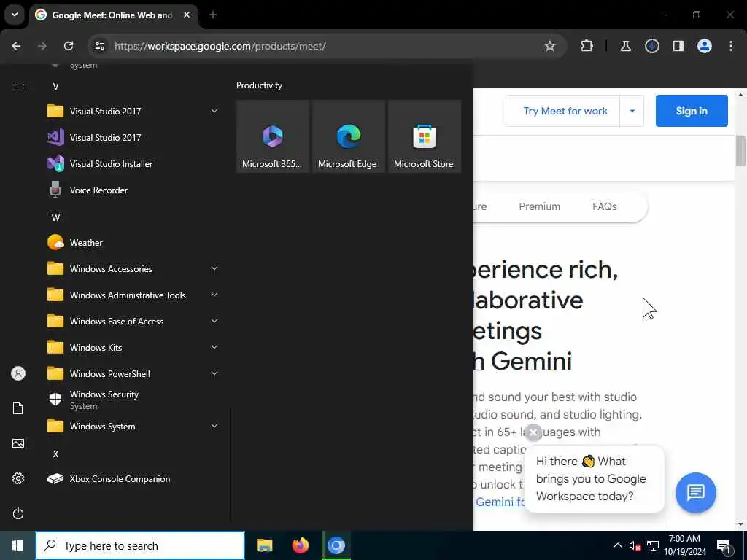Click the Chrome address bar URL
Screen dimensions: 747x560
(220, 46)
